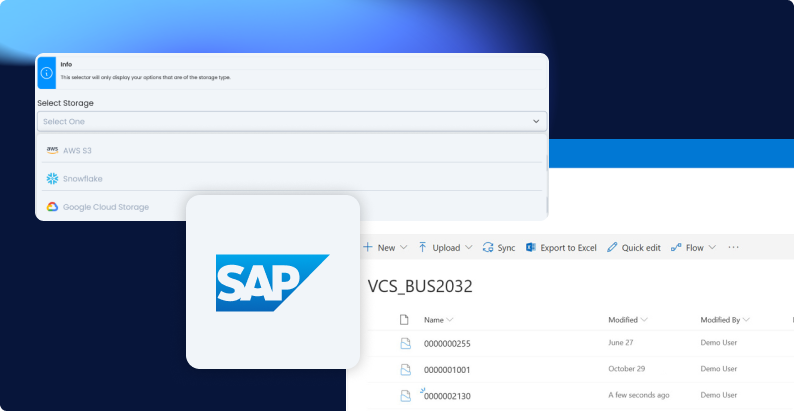Click the Sync circular arrows icon
794x411 pixels.
pos(488,248)
